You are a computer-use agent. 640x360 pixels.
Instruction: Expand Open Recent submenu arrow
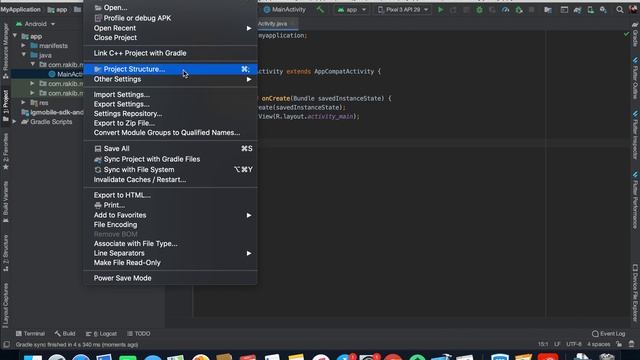pos(249,28)
